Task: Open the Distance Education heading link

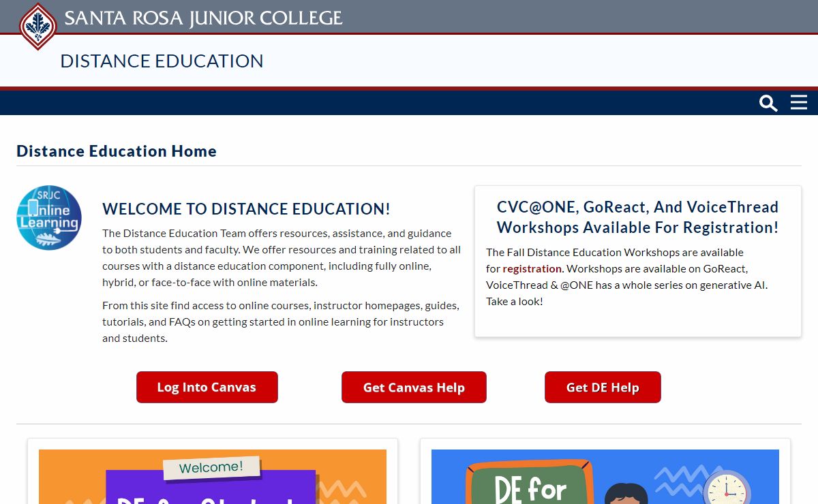Action: [162, 61]
